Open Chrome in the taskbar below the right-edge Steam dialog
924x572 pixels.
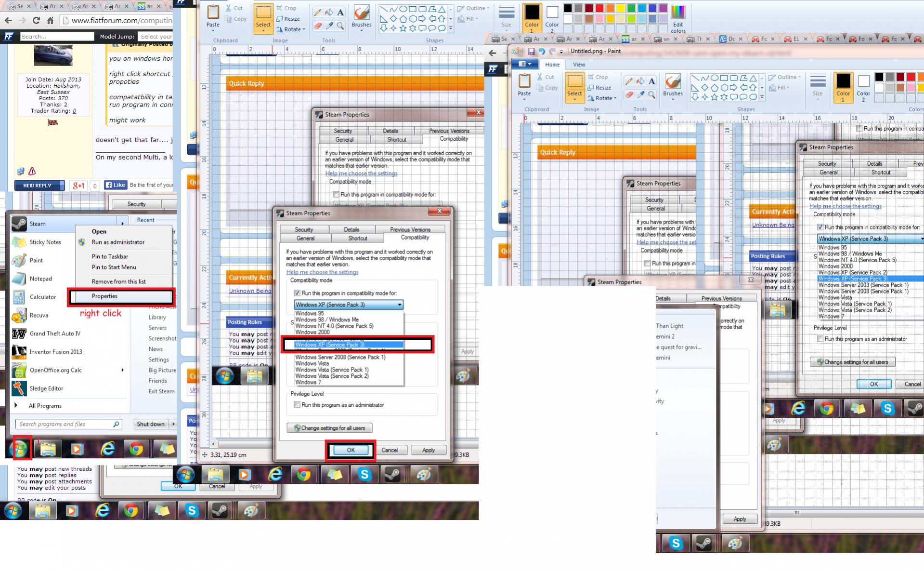coord(827,409)
